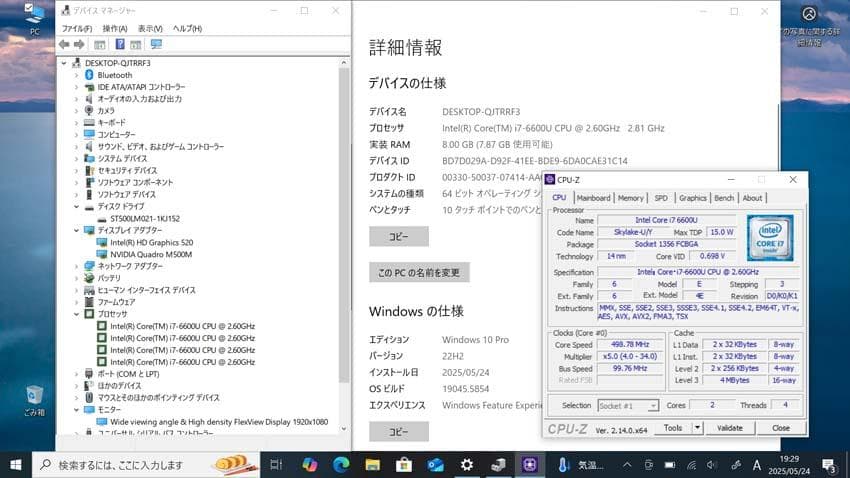Open the Socket #1 selection dropdown
The height and width of the screenshot is (478, 850).
(x=628, y=405)
